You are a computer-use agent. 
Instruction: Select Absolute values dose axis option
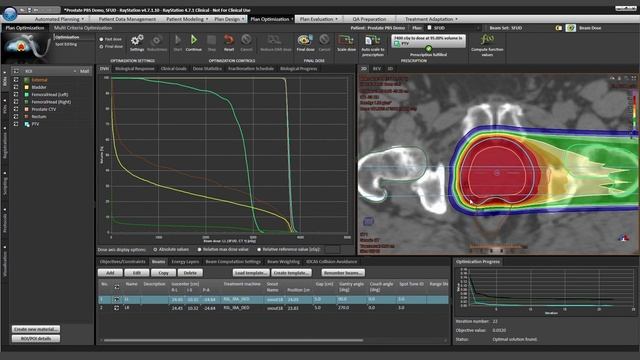[155, 249]
